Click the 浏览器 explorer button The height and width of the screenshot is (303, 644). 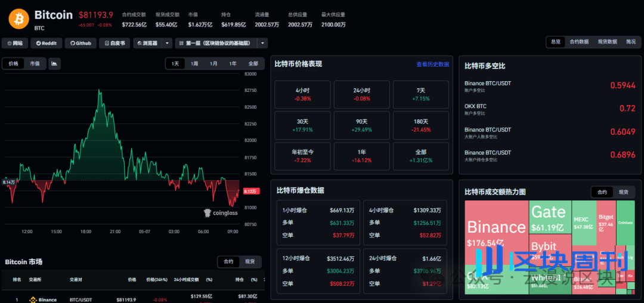point(147,43)
